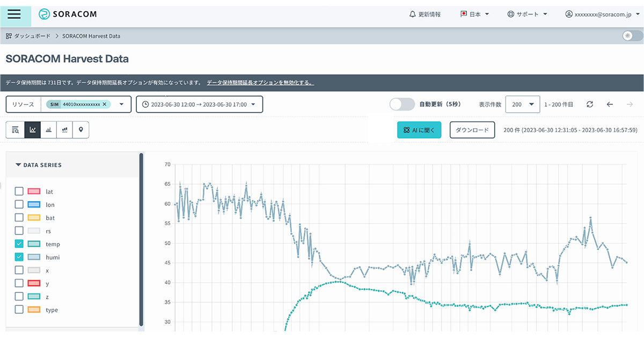
Task: Click the AI に聞く button
Action: tap(419, 129)
